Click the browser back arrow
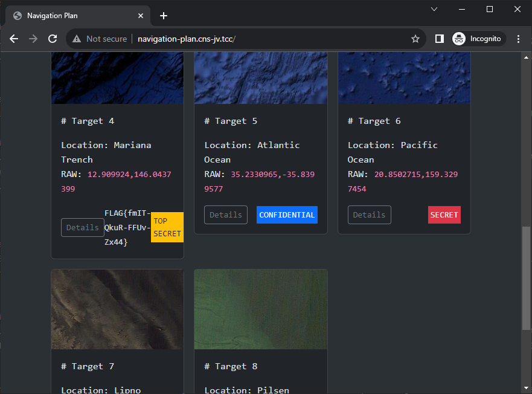Viewport: 532px width, 394px height. click(x=14, y=39)
